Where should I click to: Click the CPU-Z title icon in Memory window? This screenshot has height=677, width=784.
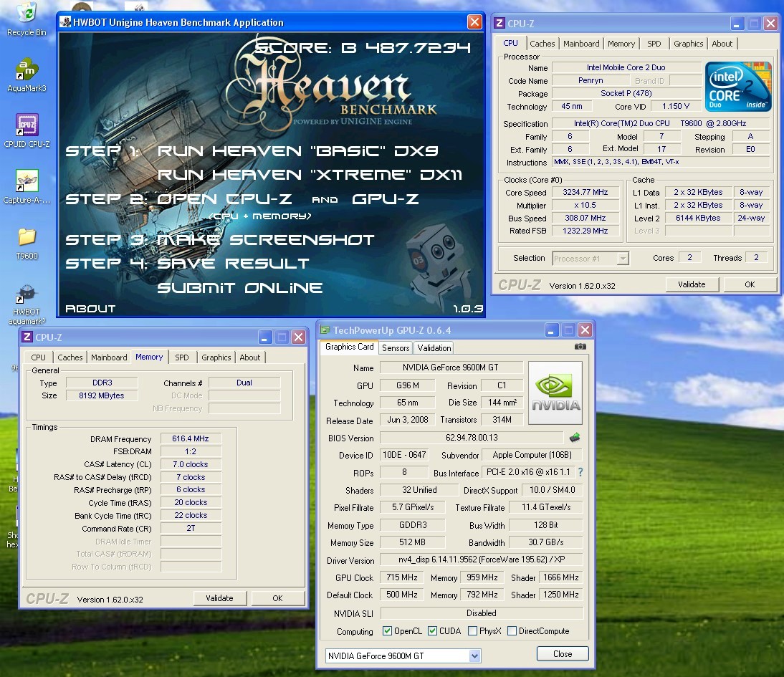pos(27,337)
